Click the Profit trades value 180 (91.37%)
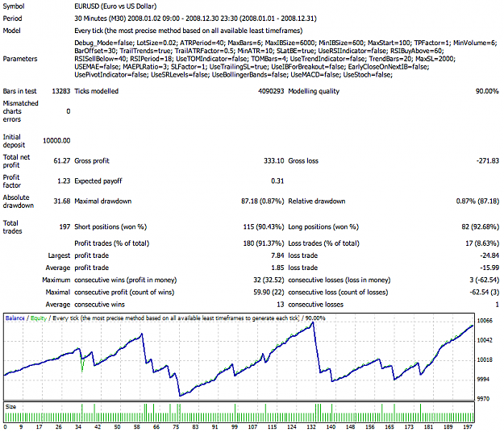 pos(264,243)
